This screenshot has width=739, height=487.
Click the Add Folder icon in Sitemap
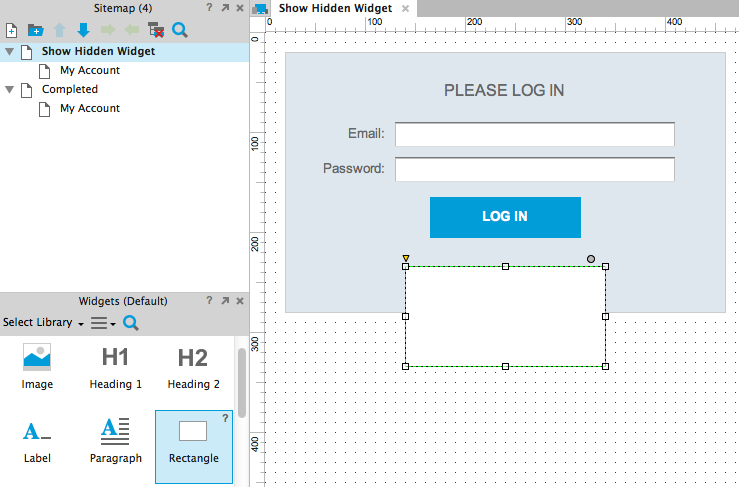tap(35, 30)
